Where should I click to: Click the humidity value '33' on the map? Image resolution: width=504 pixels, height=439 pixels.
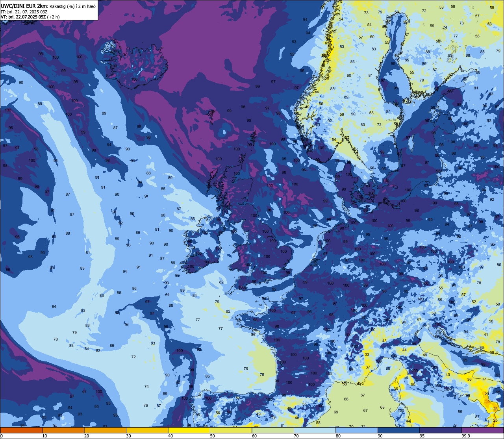367,355
